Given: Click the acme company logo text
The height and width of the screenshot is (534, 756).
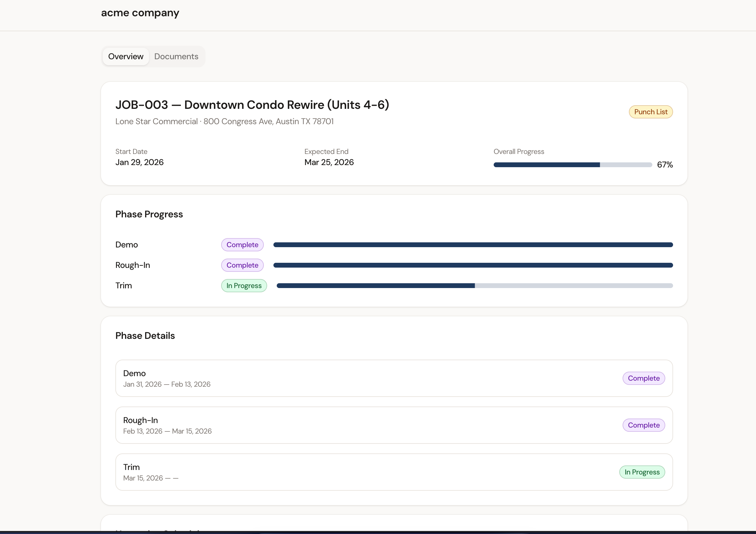Looking at the screenshot, I should pos(140,13).
